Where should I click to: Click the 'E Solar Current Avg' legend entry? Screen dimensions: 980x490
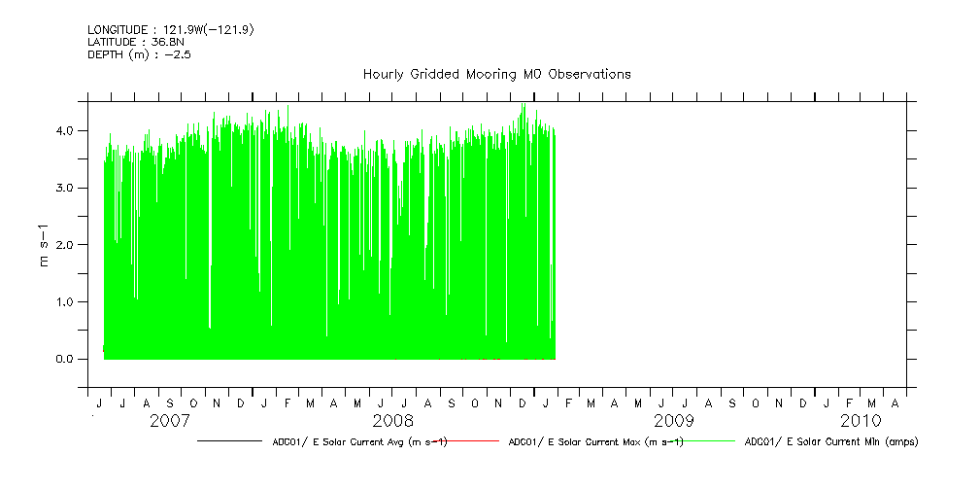[x=359, y=441]
